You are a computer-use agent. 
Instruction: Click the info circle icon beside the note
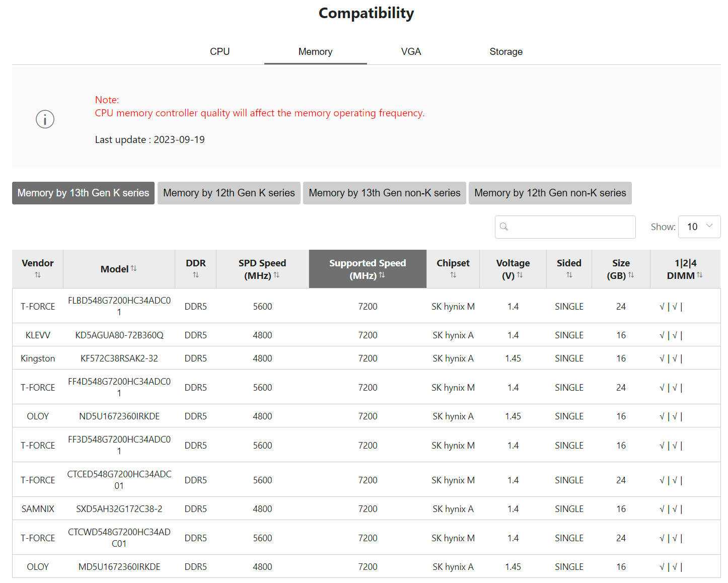tap(45, 119)
